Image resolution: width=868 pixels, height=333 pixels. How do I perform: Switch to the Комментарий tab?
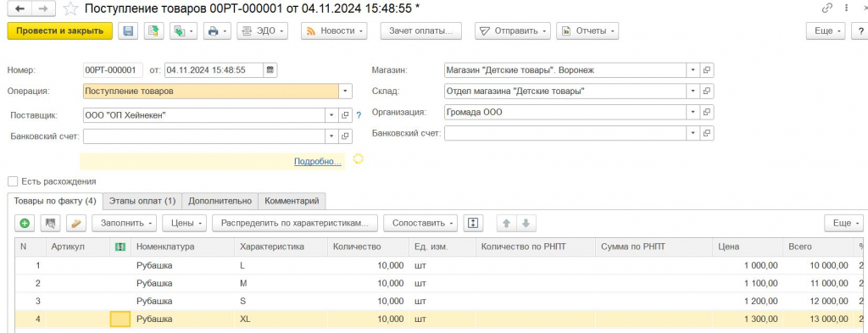point(292,201)
